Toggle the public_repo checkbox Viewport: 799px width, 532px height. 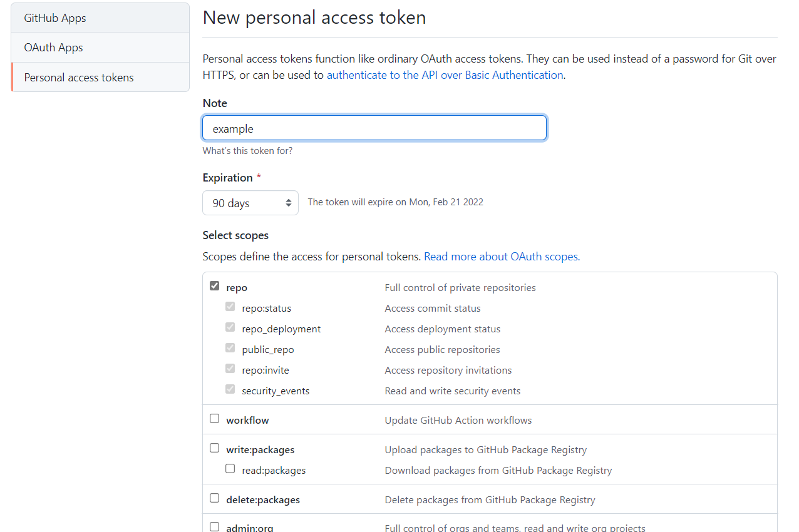[x=230, y=348]
